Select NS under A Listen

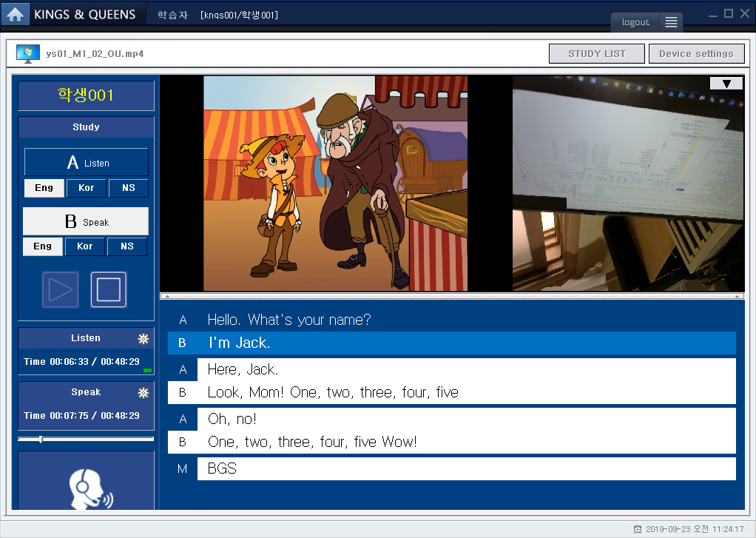(128, 188)
